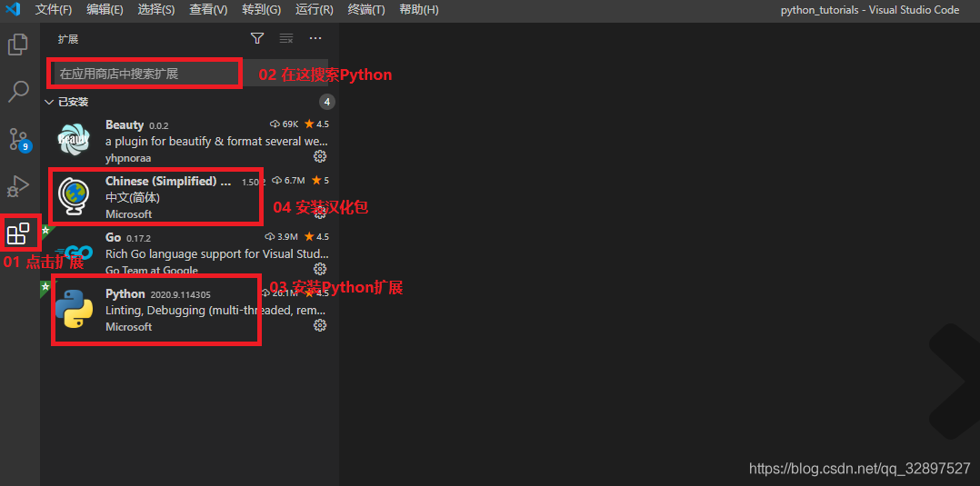Open the Extensions panel more actions menu

(x=315, y=39)
